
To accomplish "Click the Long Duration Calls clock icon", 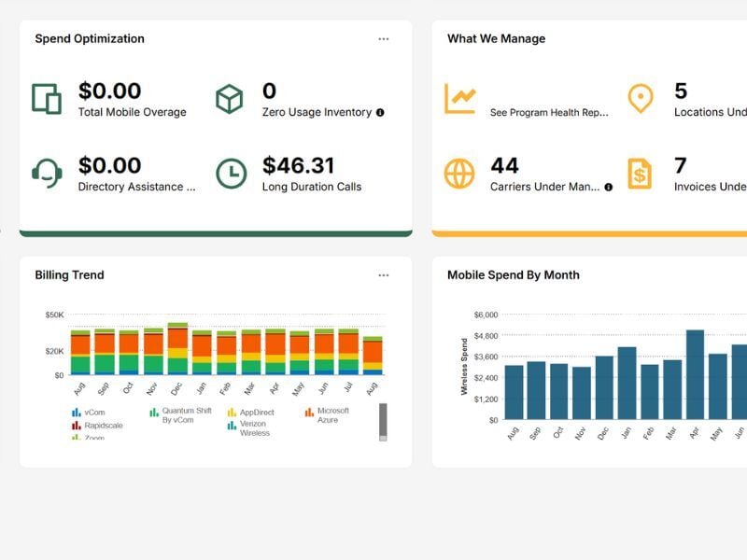I will 231,173.
